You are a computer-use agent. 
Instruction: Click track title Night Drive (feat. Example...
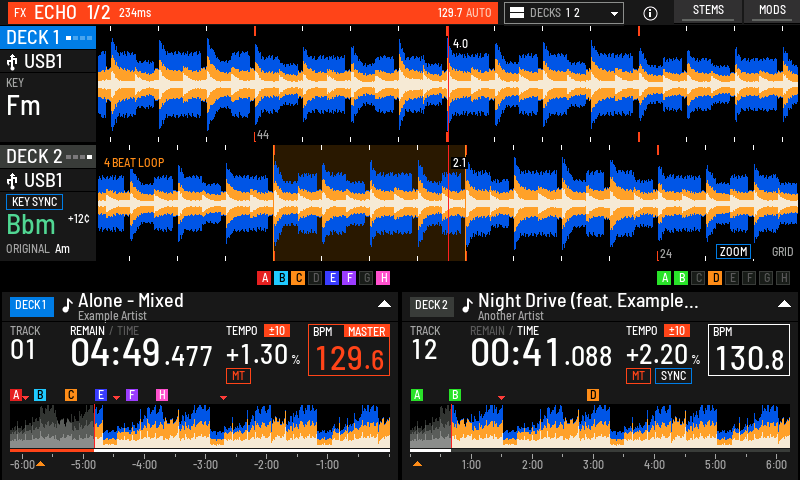[x=588, y=301]
